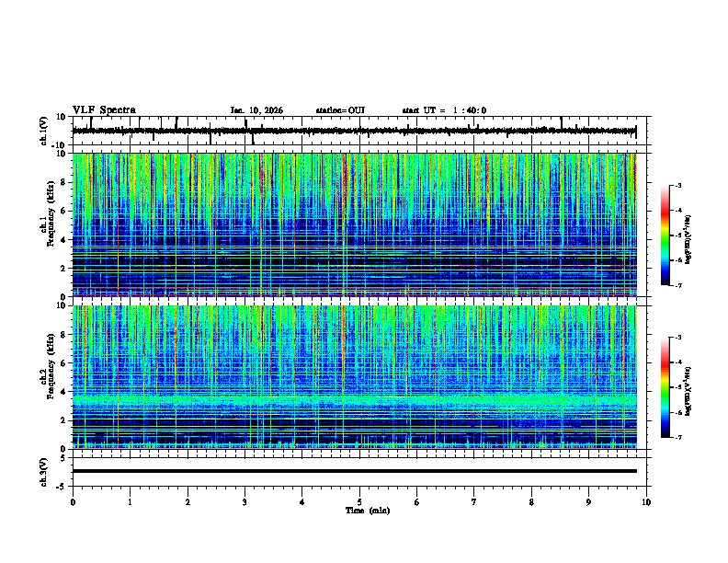The width and height of the screenshot is (728, 563).
Task: Click the time axis tick label 9
Action: pos(588,502)
